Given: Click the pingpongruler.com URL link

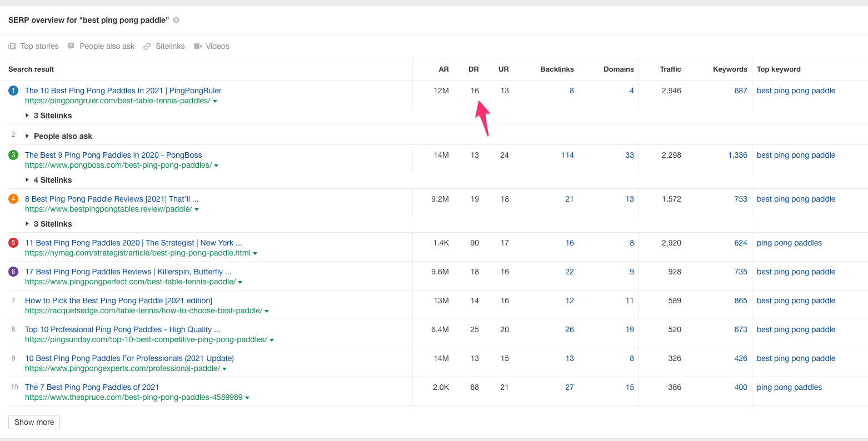Looking at the screenshot, I should [x=118, y=101].
